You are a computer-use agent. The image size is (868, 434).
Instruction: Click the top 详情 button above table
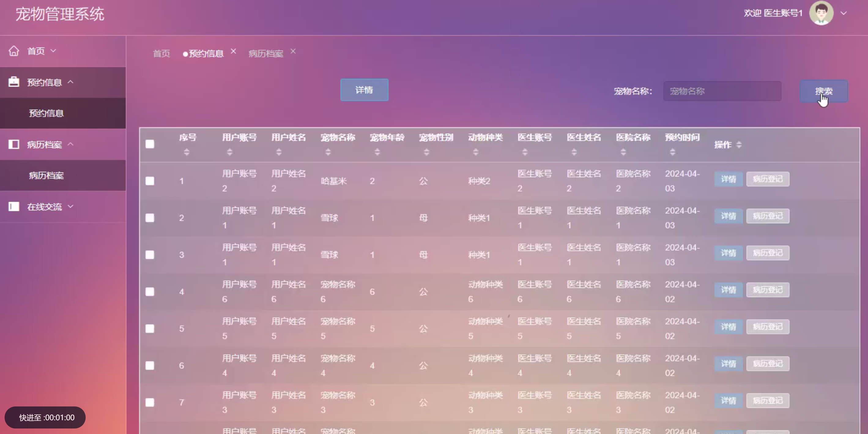pos(364,90)
